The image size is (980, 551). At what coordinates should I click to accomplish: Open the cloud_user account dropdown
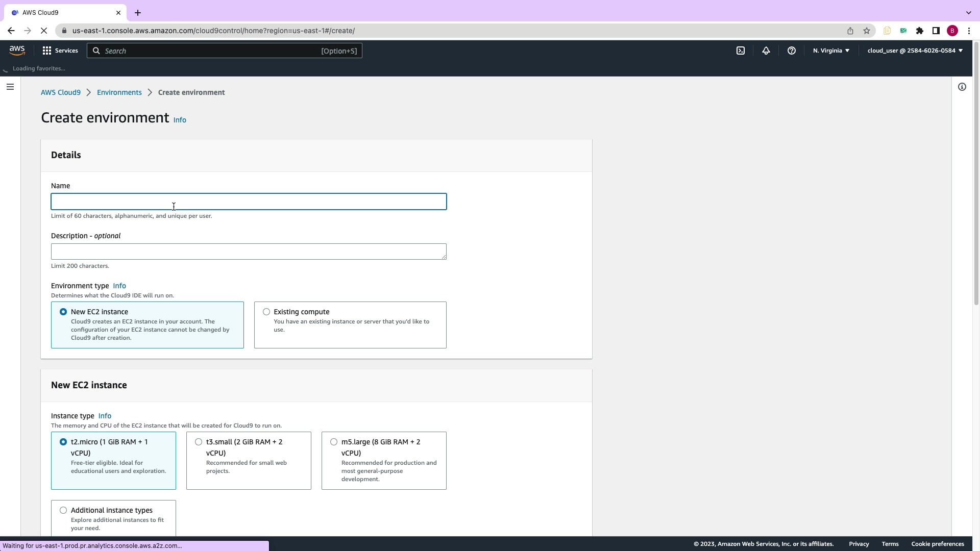point(915,51)
